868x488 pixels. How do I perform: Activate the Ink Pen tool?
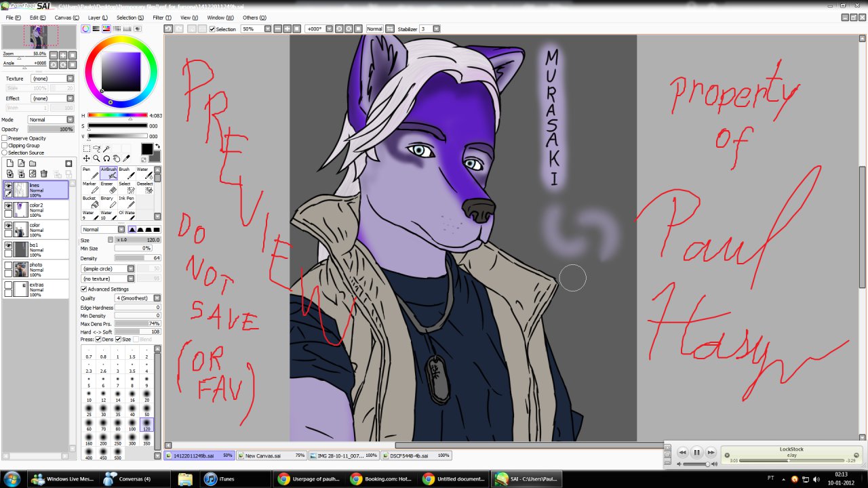pos(126,203)
